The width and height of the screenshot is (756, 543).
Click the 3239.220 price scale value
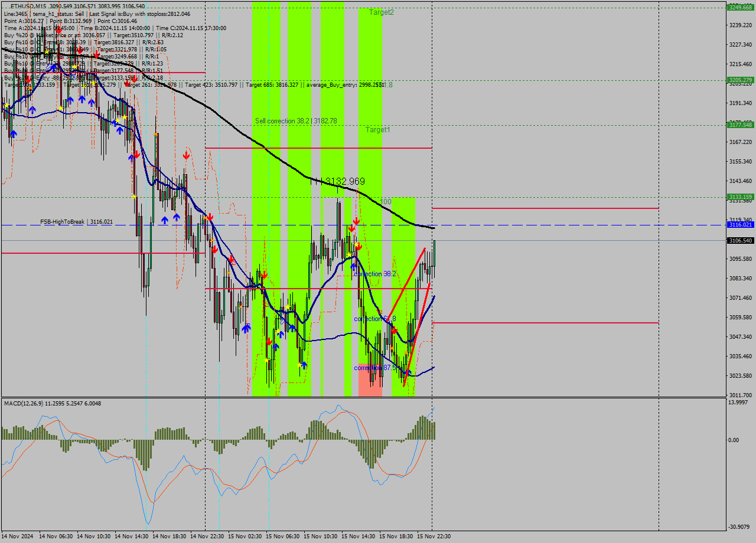pyautogui.click(x=741, y=25)
